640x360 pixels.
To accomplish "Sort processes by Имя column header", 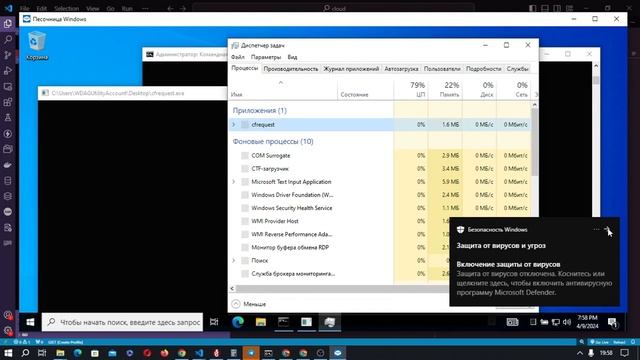I will coord(283,89).
